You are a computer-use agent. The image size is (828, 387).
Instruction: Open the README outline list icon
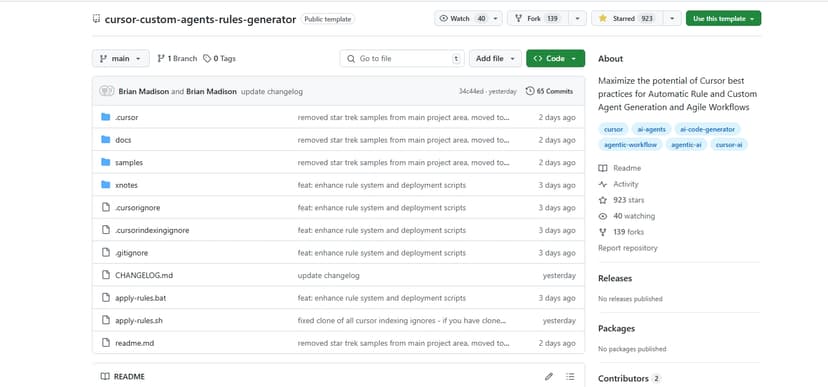(570, 376)
